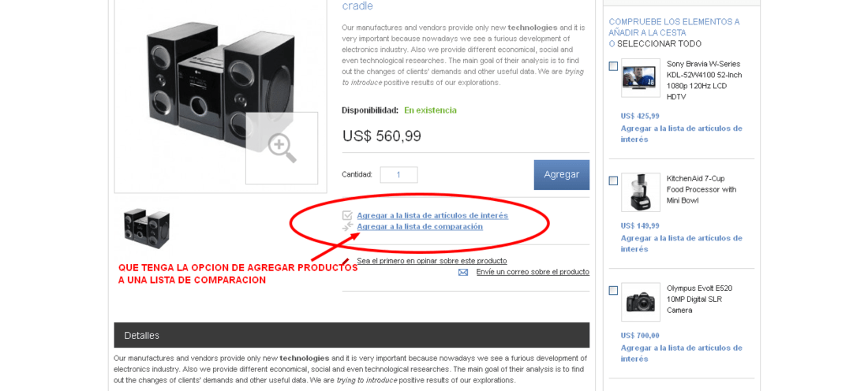
Task: Open the Detalles tab header
Action: 351,335
